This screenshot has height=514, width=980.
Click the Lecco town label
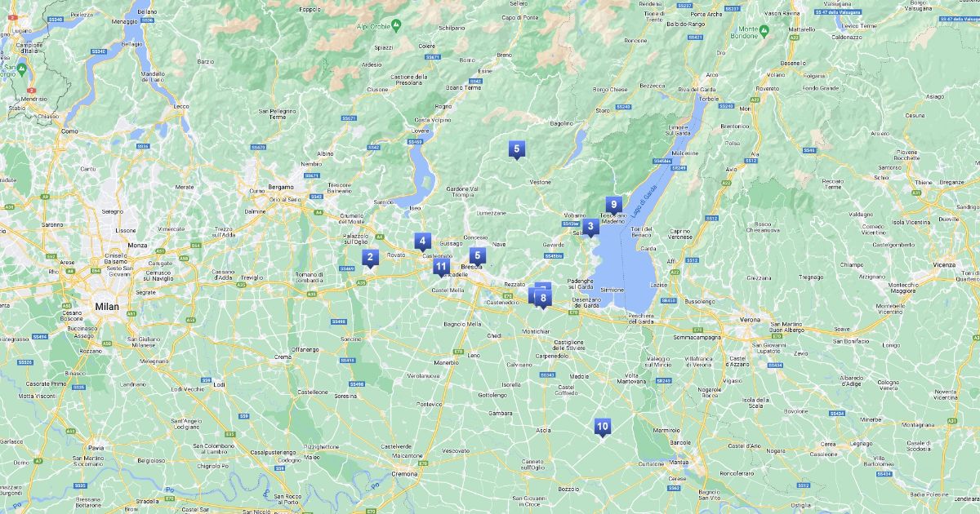pyautogui.click(x=181, y=106)
